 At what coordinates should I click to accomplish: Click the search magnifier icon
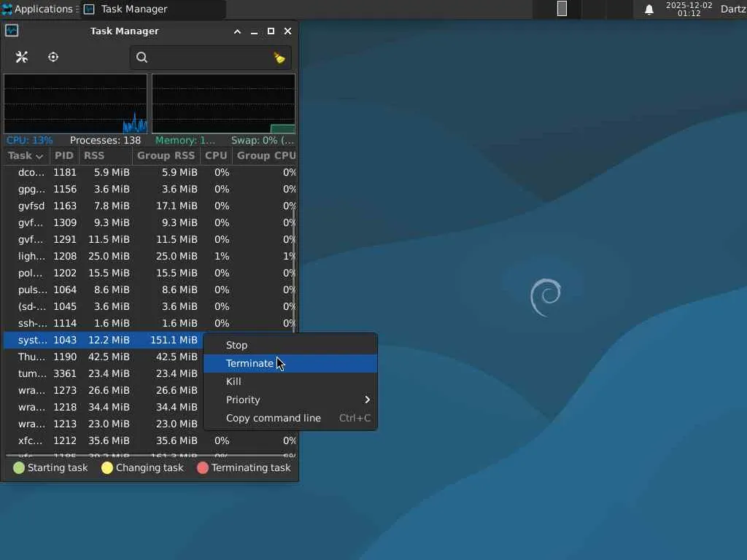(x=142, y=58)
